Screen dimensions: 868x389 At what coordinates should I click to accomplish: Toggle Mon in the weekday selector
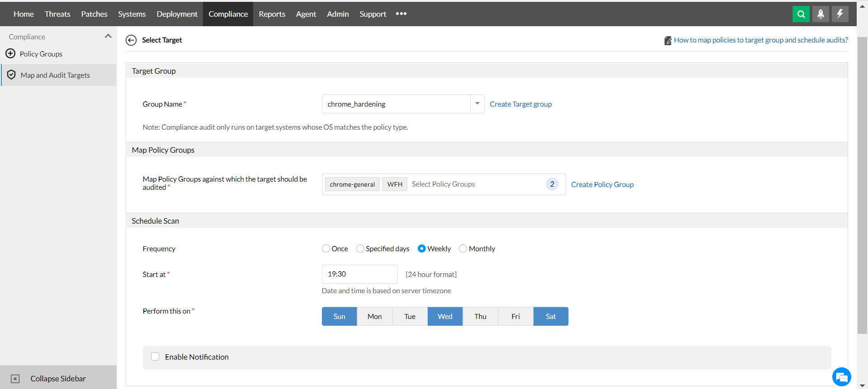pyautogui.click(x=374, y=316)
